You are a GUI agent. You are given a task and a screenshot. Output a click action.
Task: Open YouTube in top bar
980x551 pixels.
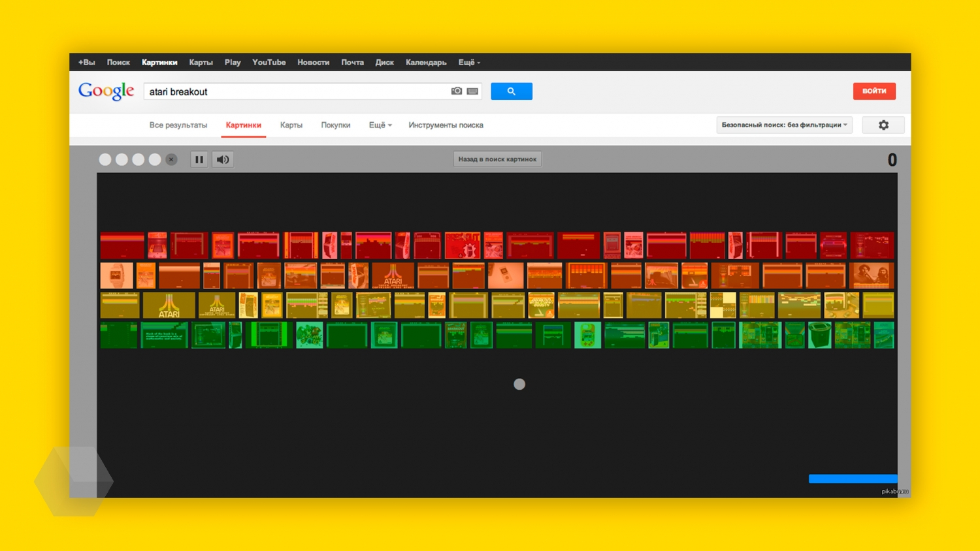[x=269, y=63]
